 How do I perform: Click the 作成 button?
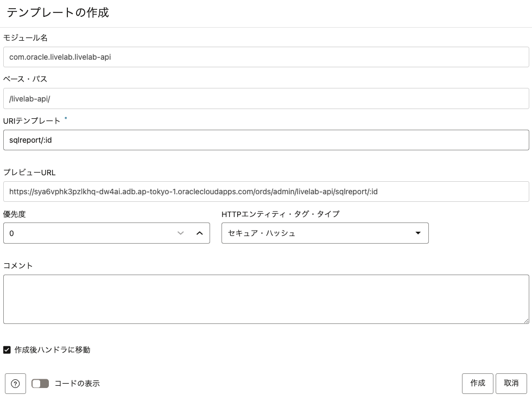[x=478, y=383]
